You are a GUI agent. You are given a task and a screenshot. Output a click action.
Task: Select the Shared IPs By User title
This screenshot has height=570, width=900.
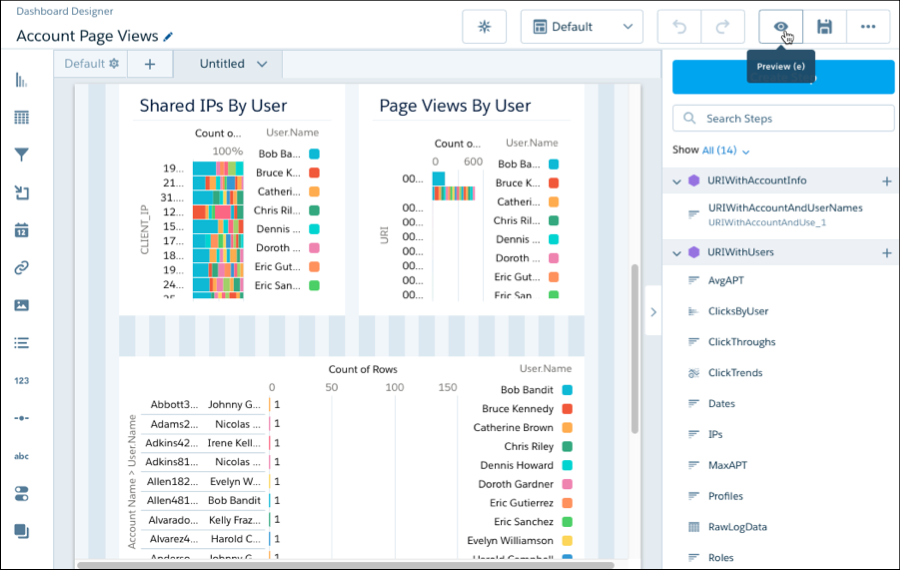click(213, 106)
